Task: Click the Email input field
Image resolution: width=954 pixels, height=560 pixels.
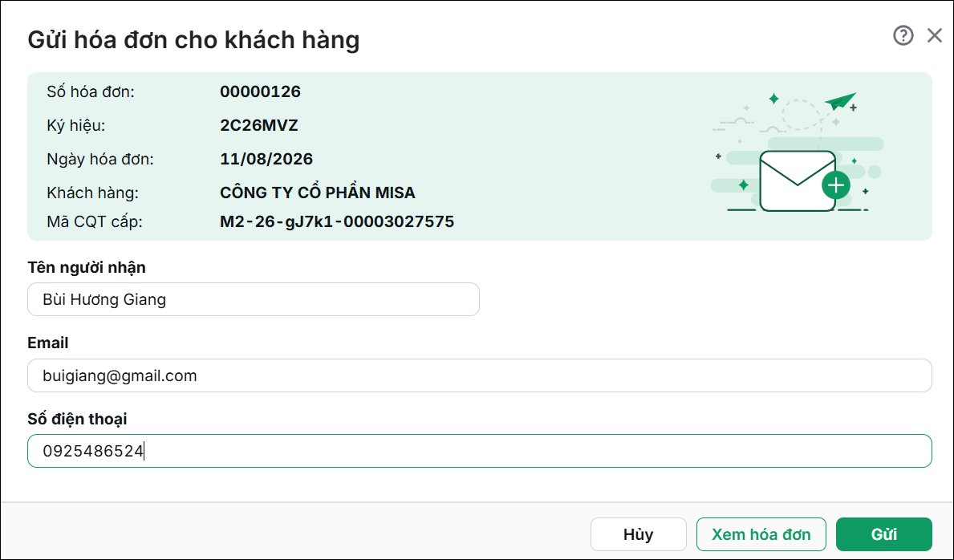Action: click(x=480, y=375)
